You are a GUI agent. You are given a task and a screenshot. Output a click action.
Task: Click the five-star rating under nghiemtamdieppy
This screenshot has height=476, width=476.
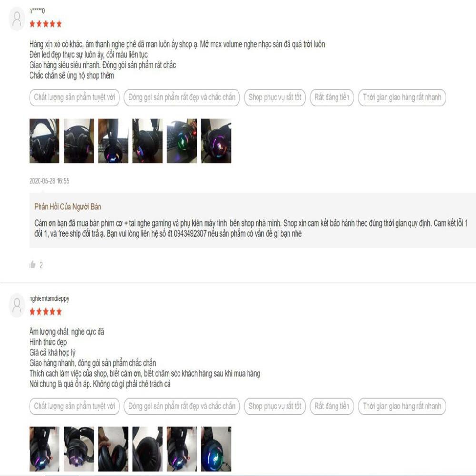pos(46,312)
